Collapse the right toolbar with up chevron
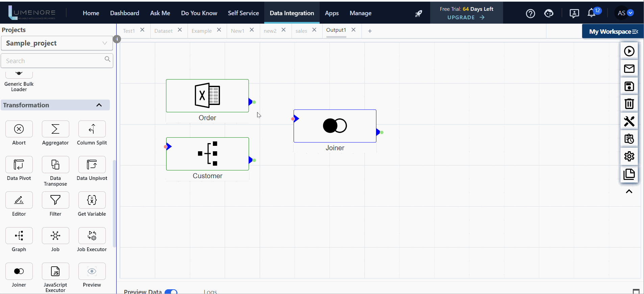644x294 pixels. [629, 191]
